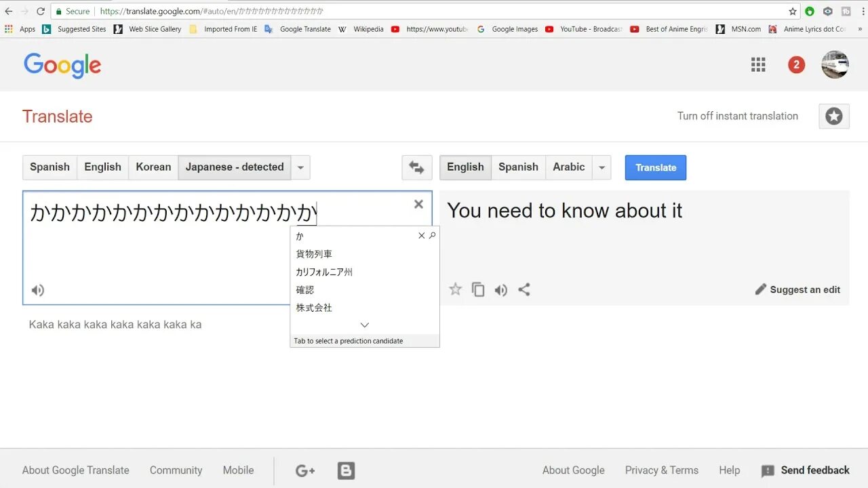The image size is (868, 488).
Task: View the 2 Google notifications
Action: (x=796, y=65)
